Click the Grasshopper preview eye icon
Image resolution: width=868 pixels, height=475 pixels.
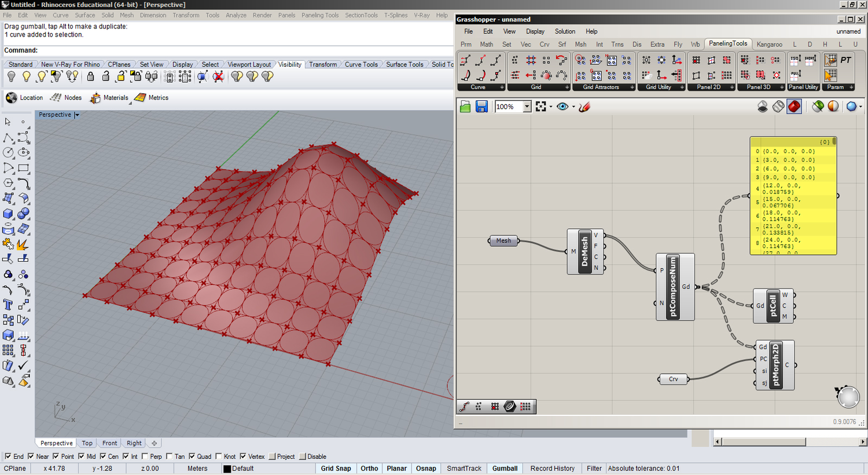(x=562, y=107)
